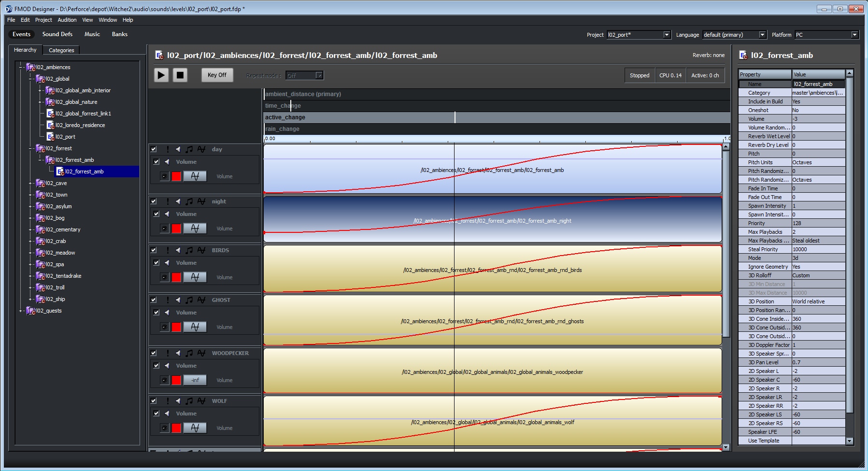
Task: Toggle the night layer enable checkbox
Action: [153, 201]
